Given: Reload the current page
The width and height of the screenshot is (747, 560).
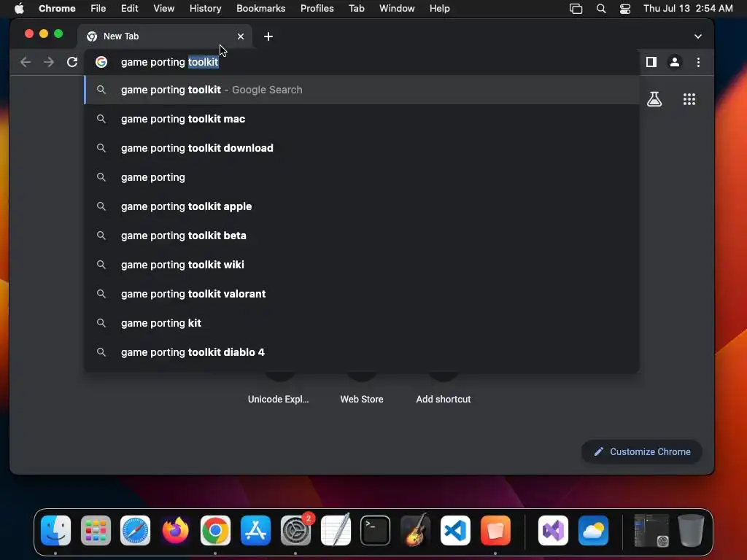Looking at the screenshot, I should pyautogui.click(x=72, y=62).
